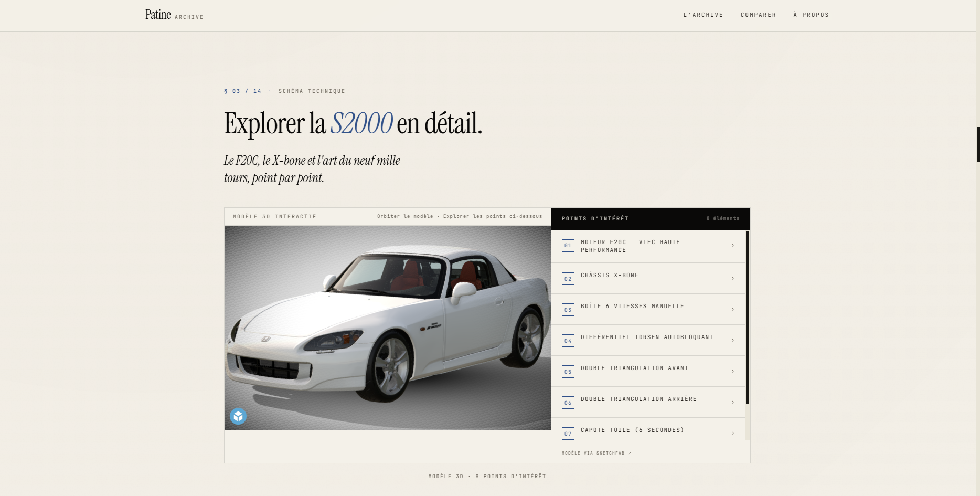
Task: Click number badge 07 for Capote toile
Action: tap(568, 434)
